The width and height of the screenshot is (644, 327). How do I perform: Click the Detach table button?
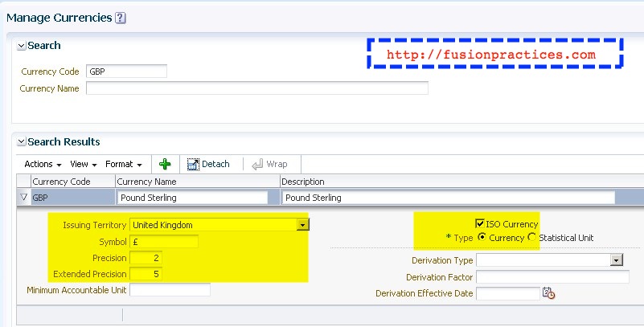pyautogui.click(x=208, y=164)
